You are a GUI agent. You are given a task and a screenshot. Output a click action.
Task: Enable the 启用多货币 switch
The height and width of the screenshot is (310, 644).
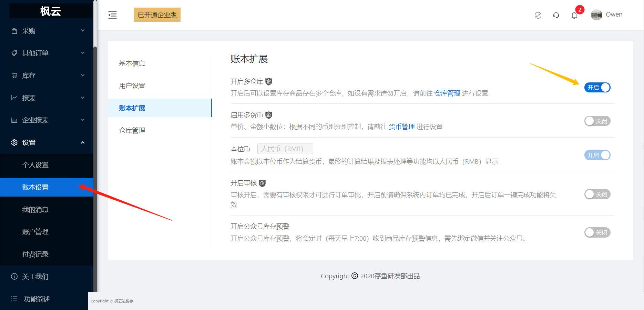(x=597, y=121)
